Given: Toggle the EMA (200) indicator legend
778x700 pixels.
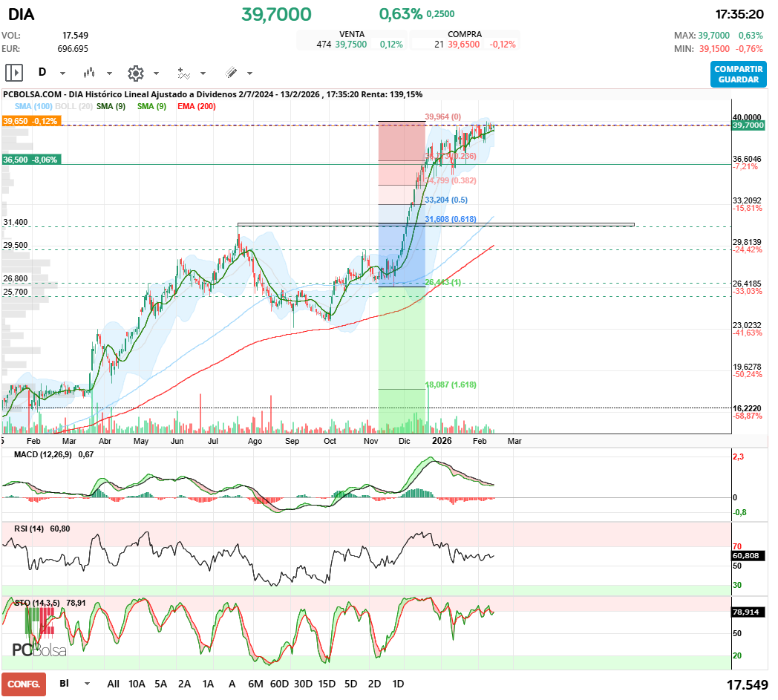Looking at the screenshot, I should pyautogui.click(x=197, y=107).
